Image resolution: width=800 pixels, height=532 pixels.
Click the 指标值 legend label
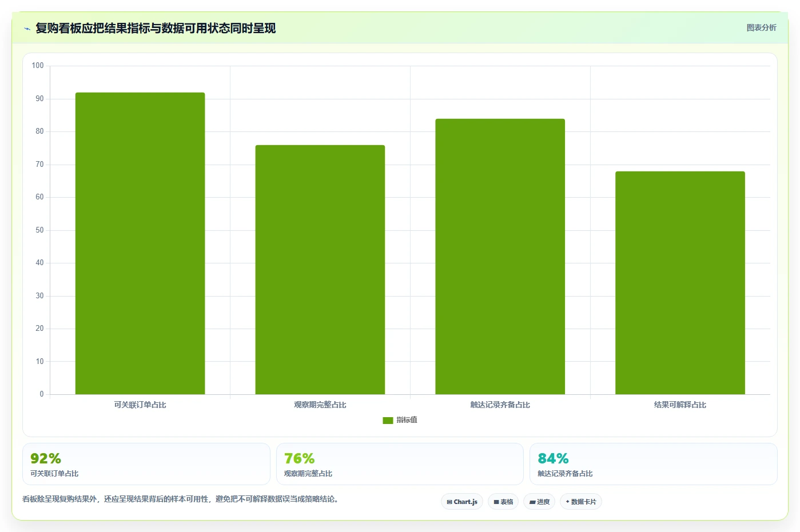(407, 420)
